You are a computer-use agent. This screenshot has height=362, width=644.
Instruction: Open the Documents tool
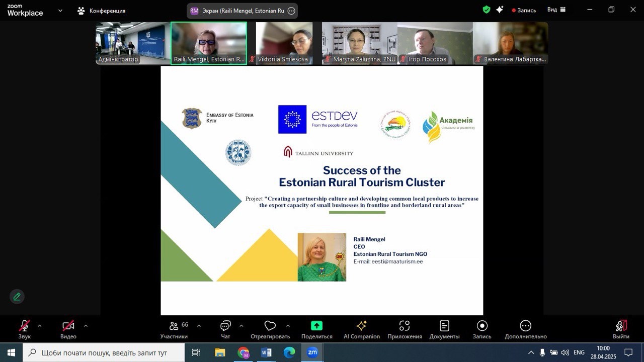coord(444,326)
